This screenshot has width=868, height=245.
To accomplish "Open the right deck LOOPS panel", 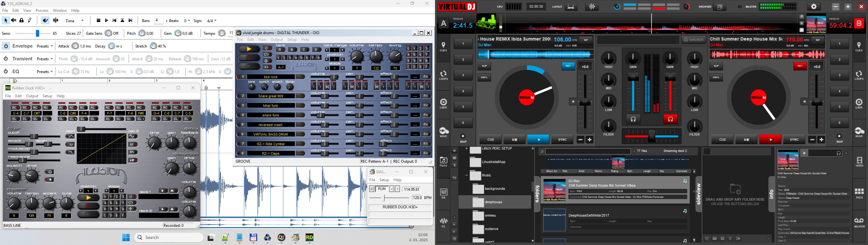I will click(x=859, y=75).
